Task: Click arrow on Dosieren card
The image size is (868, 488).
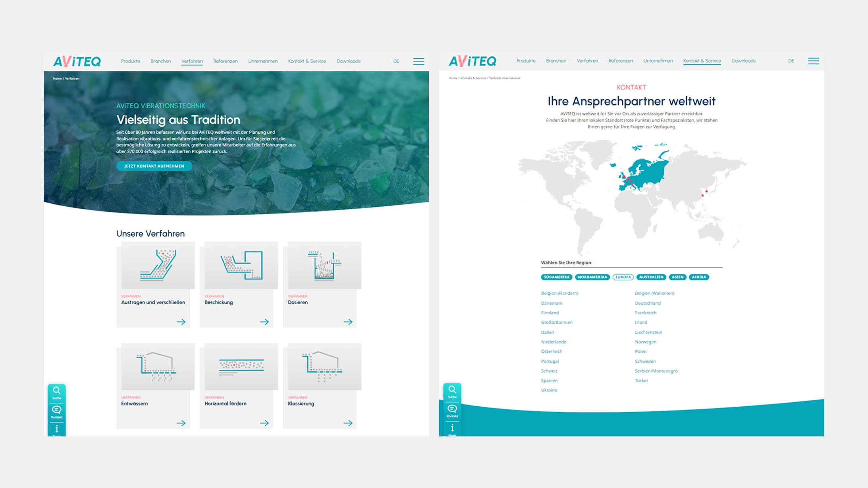Action: (348, 322)
